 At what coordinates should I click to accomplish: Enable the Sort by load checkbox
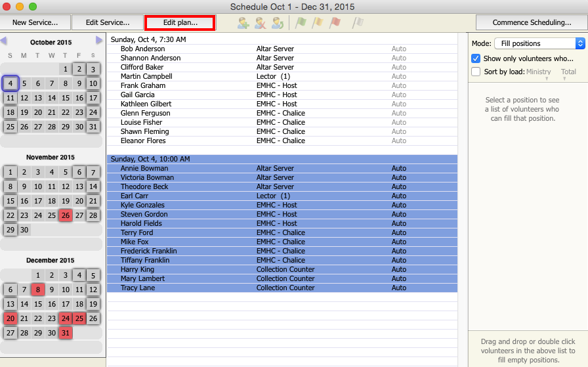[x=476, y=72]
